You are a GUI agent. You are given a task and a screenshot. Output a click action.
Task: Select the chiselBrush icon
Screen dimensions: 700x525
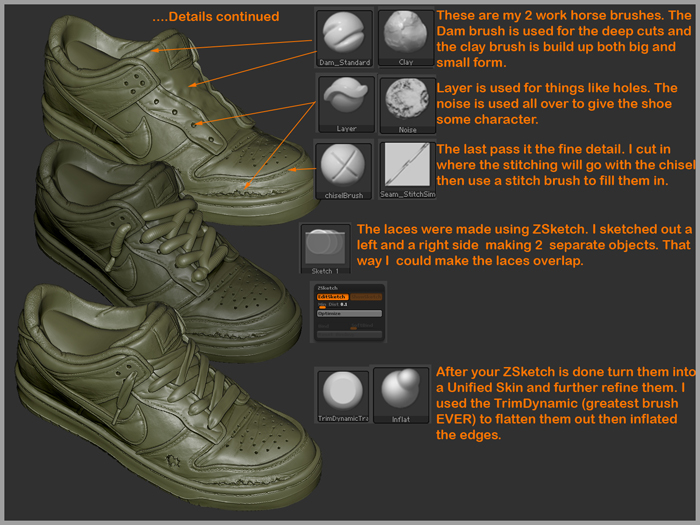point(343,171)
